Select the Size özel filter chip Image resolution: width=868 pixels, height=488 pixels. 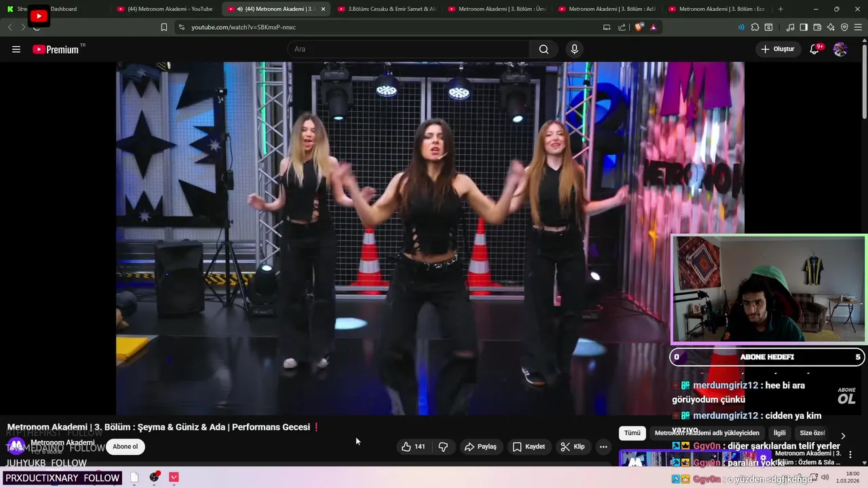[812, 433]
